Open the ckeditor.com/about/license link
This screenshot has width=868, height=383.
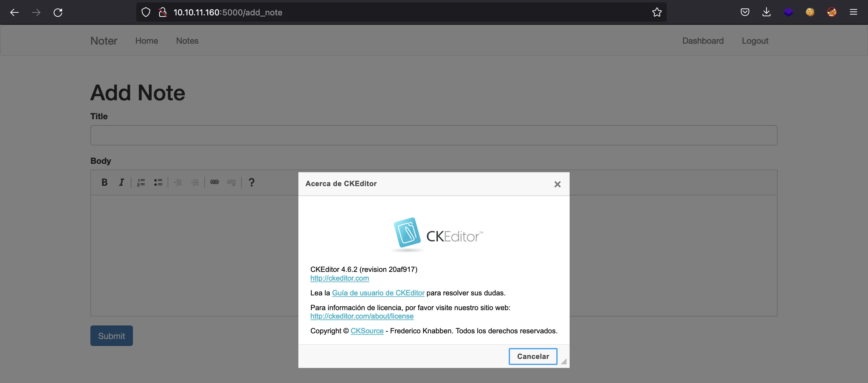362,316
